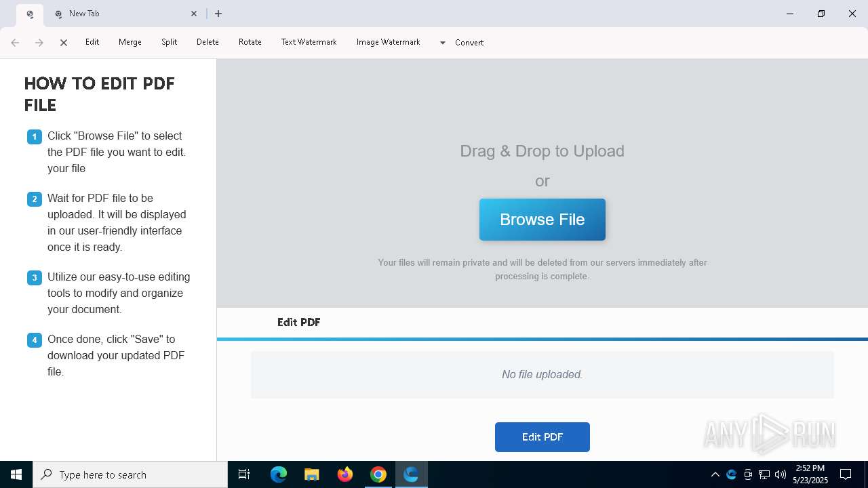The image size is (868, 488).
Task: Open the Delete tool
Action: point(208,42)
